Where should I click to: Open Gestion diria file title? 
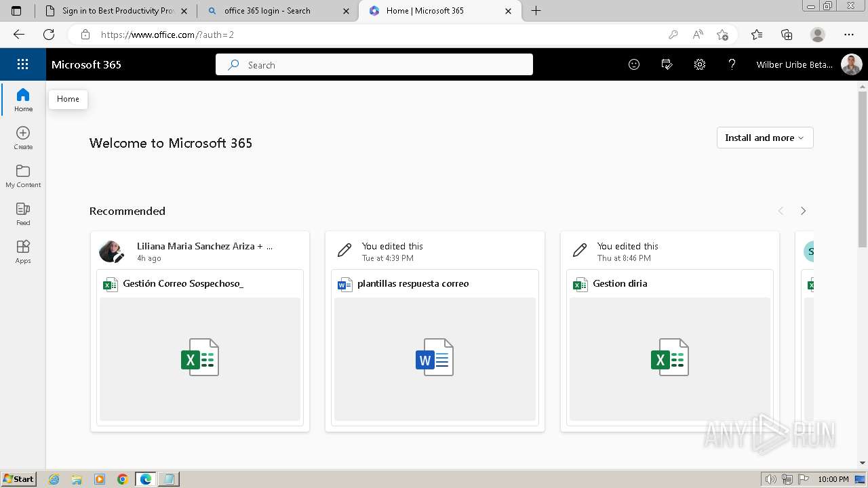[x=620, y=283]
